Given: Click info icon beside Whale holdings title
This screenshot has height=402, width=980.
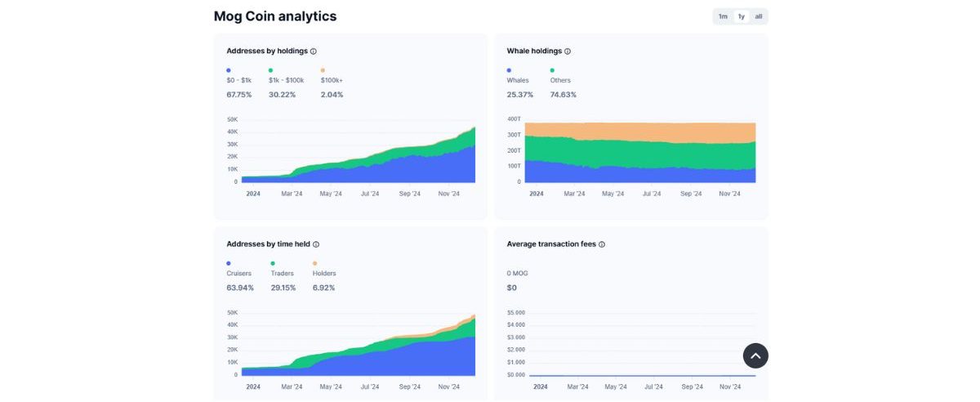Looking at the screenshot, I should [x=568, y=51].
